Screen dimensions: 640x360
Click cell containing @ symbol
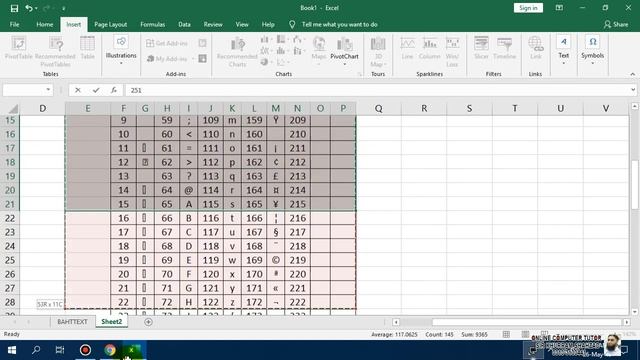(x=189, y=190)
